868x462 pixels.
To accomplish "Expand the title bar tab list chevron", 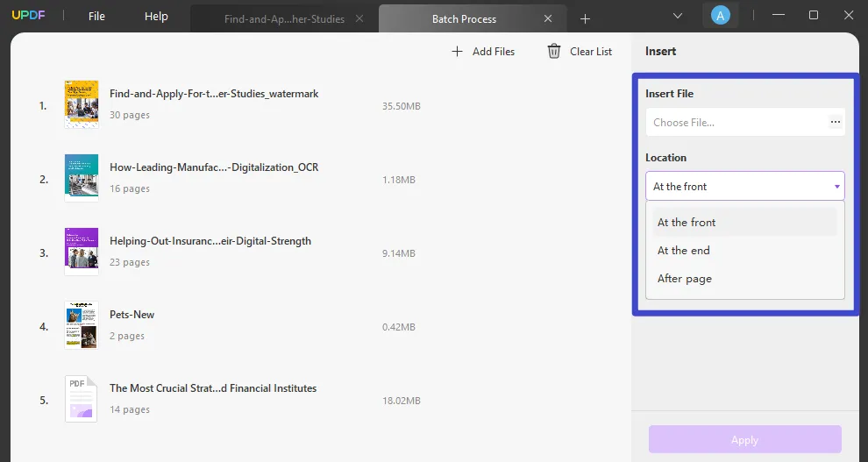I will (x=677, y=16).
